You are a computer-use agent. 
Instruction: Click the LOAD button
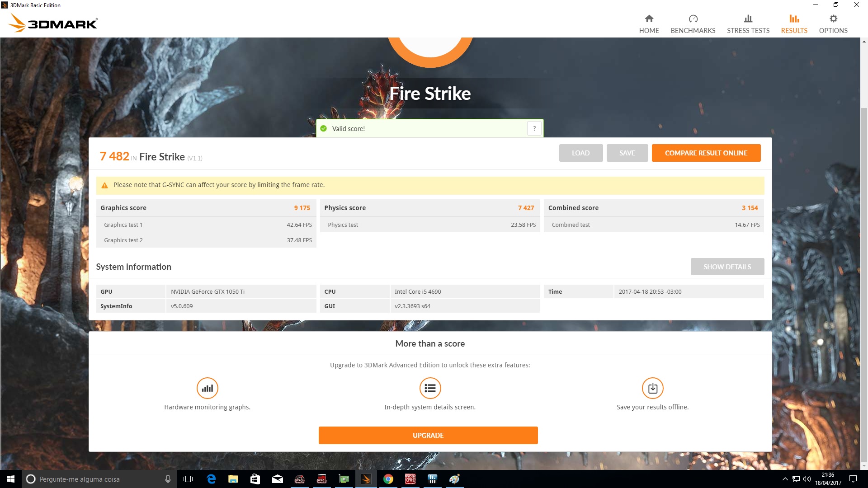click(x=580, y=153)
